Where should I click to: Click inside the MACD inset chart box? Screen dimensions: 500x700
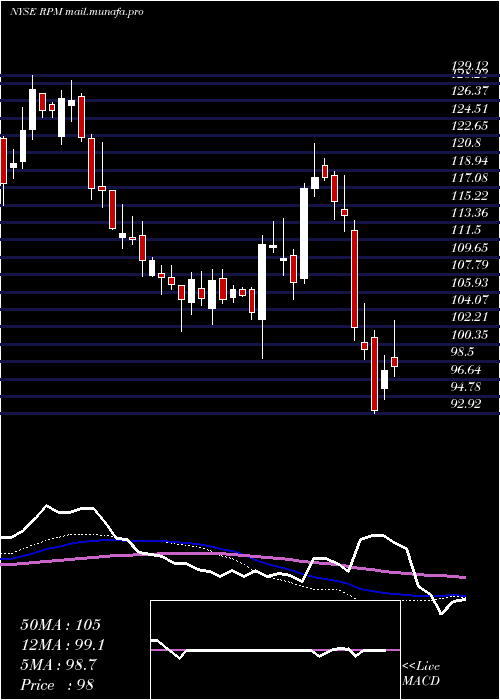pos(275,650)
